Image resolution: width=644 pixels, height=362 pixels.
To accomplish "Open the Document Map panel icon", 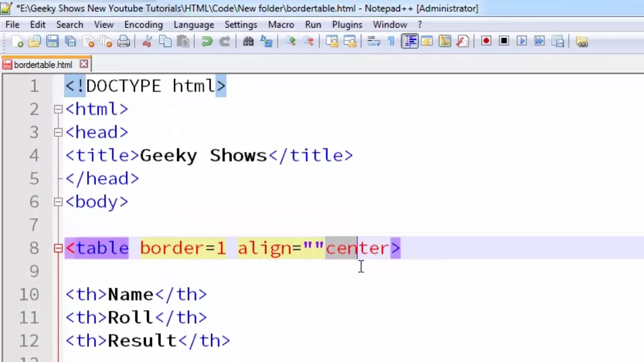I will pos(445,42).
